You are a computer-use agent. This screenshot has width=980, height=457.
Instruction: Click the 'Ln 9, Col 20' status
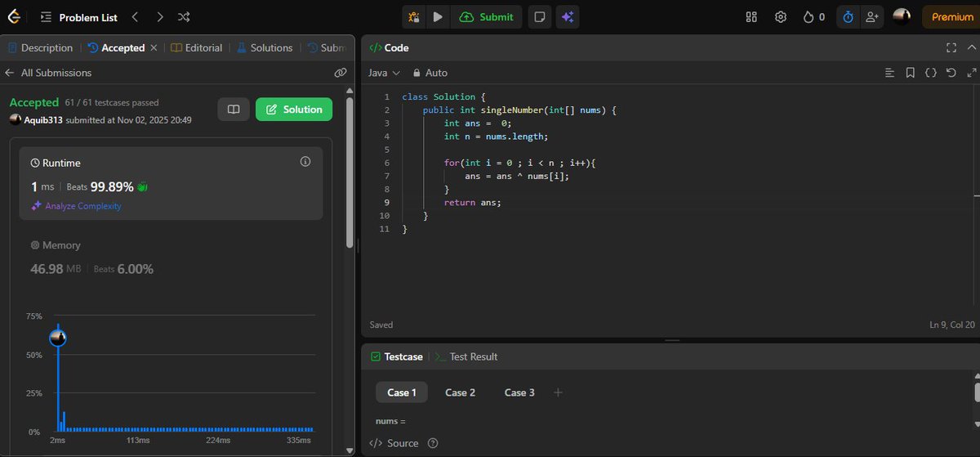tap(951, 325)
